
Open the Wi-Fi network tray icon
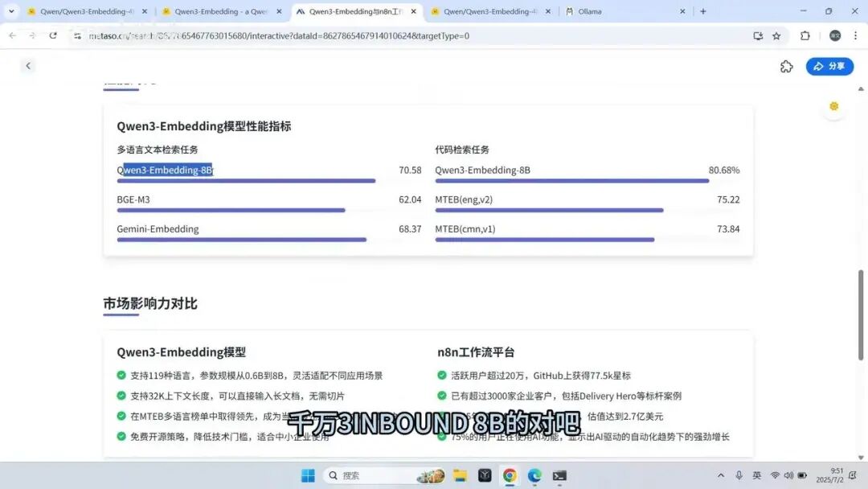[775, 475]
